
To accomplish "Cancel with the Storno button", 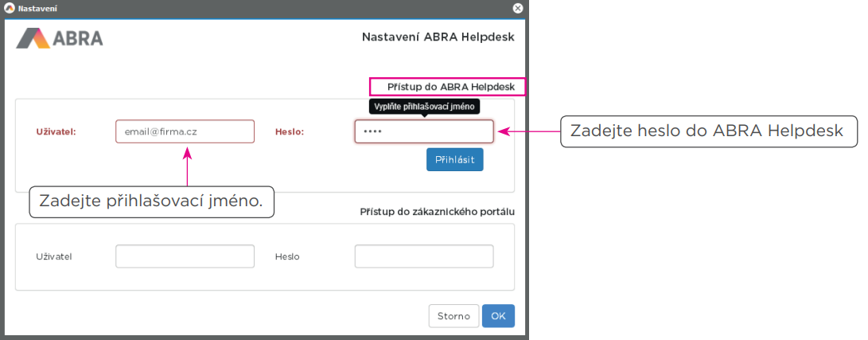I will point(453,316).
